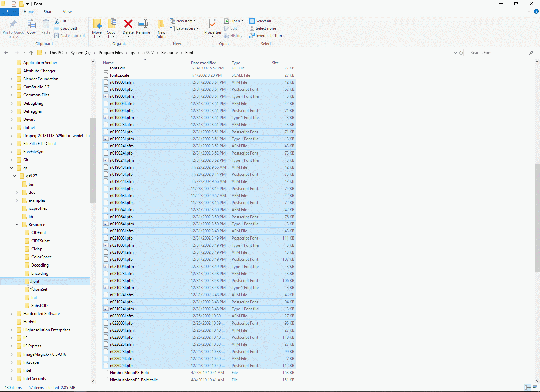The width and height of the screenshot is (540, 392).
Task: Click the Paste icon in the ribbon
Action: click(x=46, y=27)
